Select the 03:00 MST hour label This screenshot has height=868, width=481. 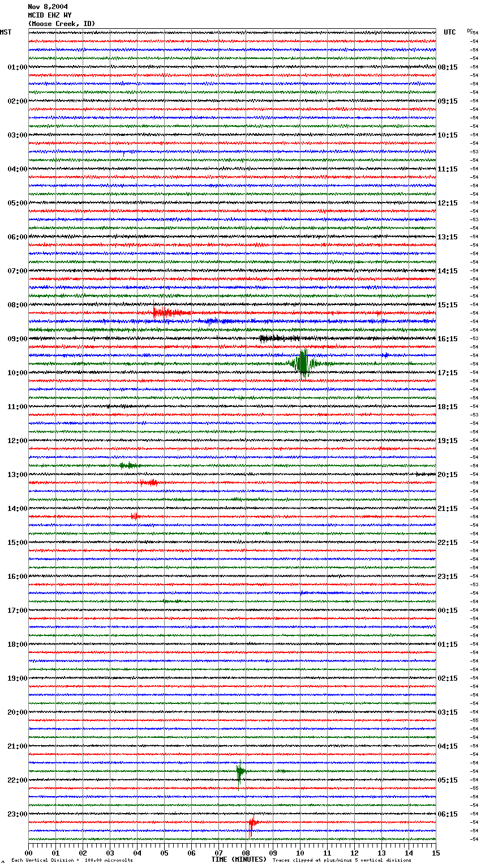pyautogui.click(x=18, y=135)
